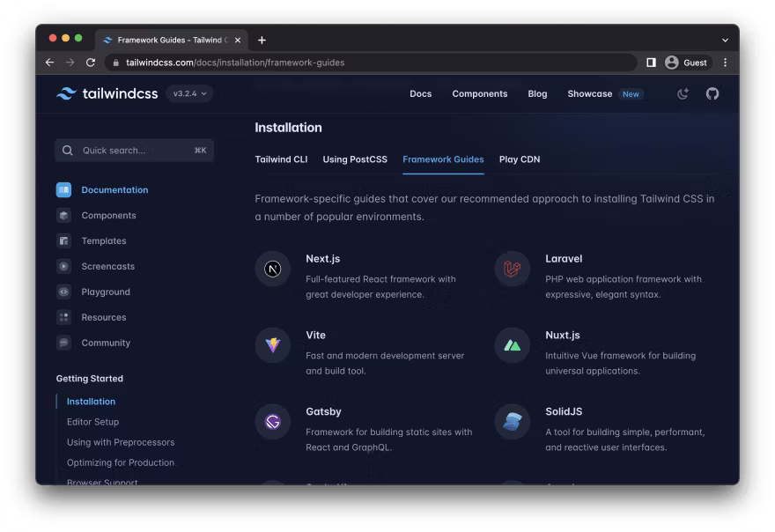775x532 pixels.
Task: Open the Laravel guide title
Action: pyautogui.click(x=564, y=259)
